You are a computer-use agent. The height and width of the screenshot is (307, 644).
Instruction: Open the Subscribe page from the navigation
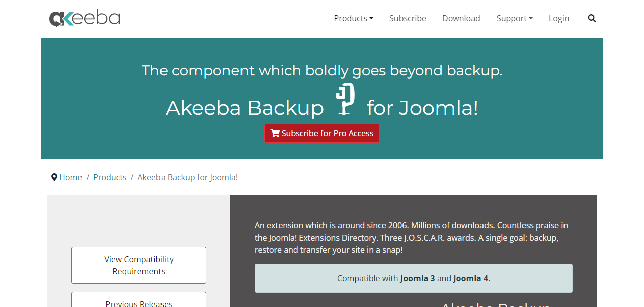(x=408, y=18)
